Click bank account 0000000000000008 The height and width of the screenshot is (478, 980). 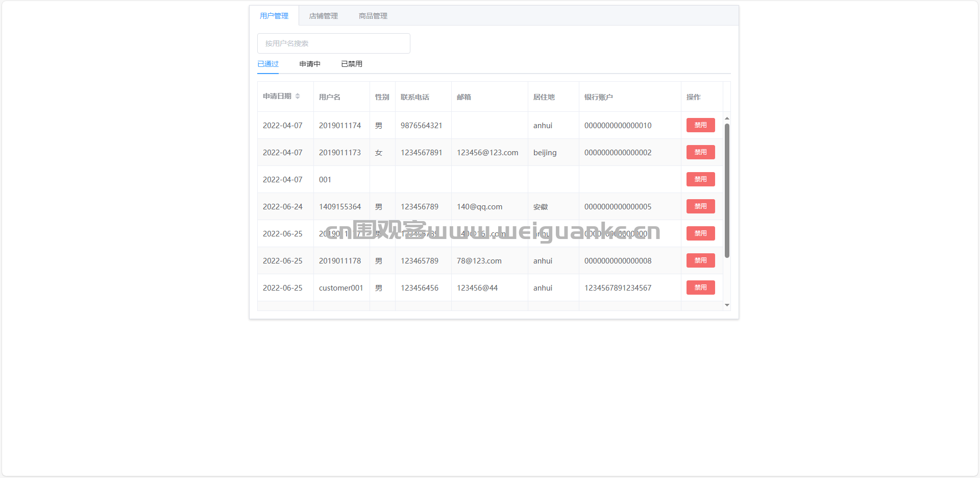tap(618, 261)
